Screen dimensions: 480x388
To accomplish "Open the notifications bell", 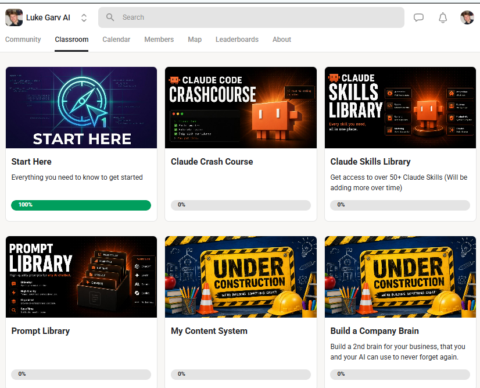I will tap(443, 17).
